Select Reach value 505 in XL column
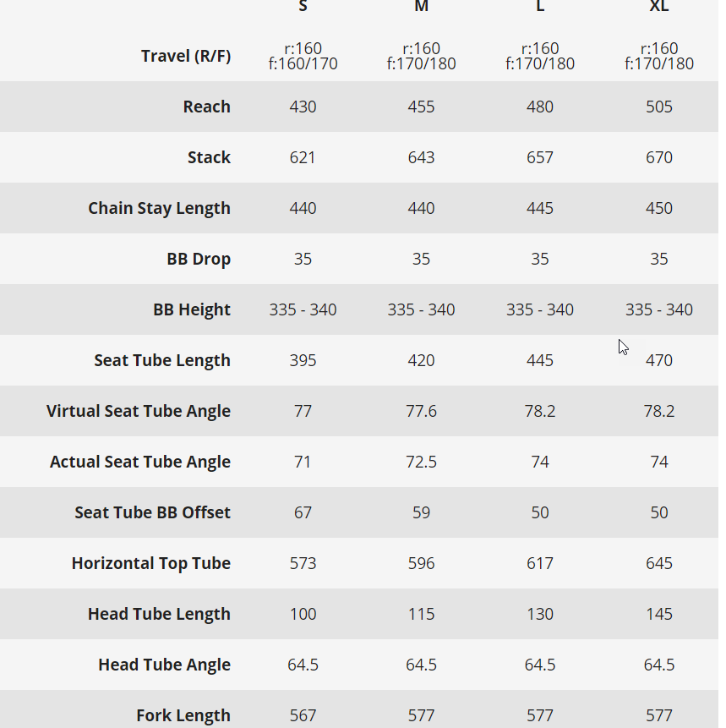726x728 pixels. coord(658,107)
